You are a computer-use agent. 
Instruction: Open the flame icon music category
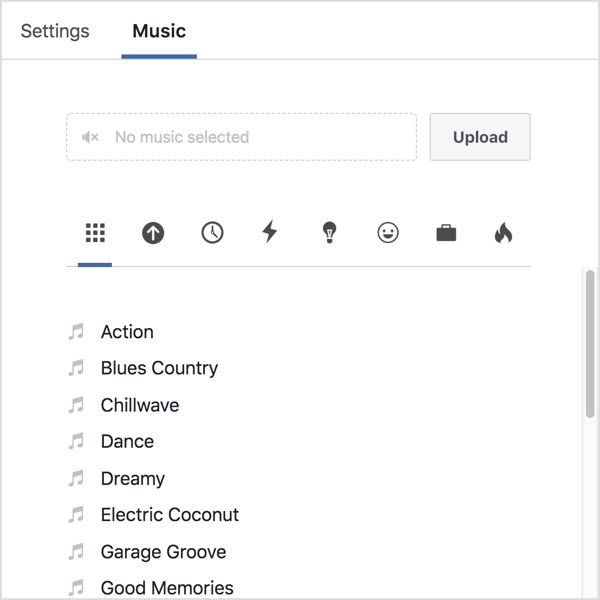point(504,233)
